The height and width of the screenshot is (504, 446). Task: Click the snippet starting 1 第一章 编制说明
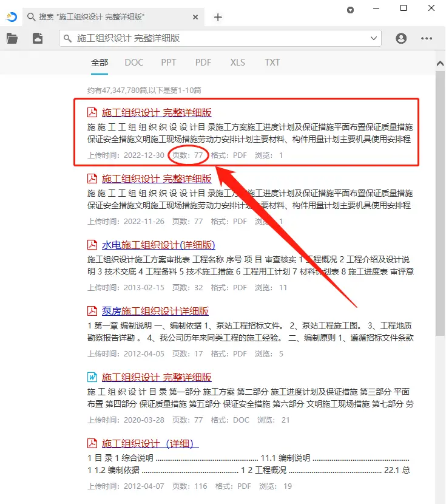(x=251, y=332)
